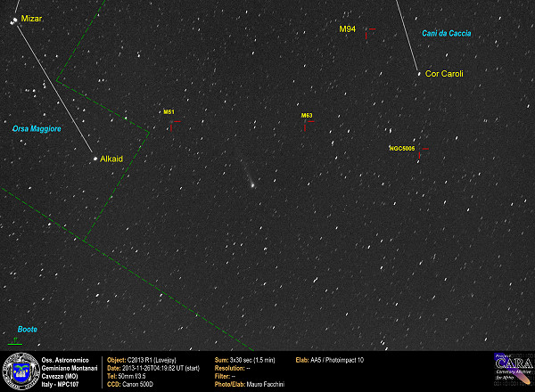Image resolution: width=535 pixels, height=392 pixels.
Task: Click the CARA project logo
Action: 514,370
